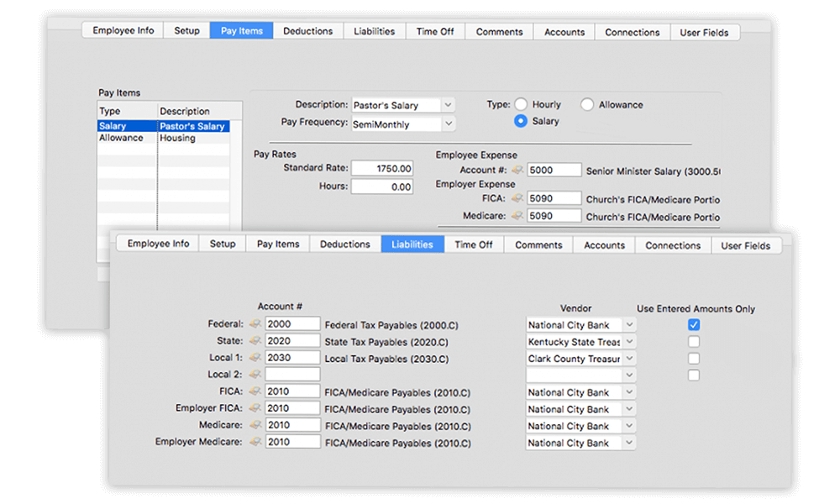Switch to User Fields tab in front window

tap(746, 246)
